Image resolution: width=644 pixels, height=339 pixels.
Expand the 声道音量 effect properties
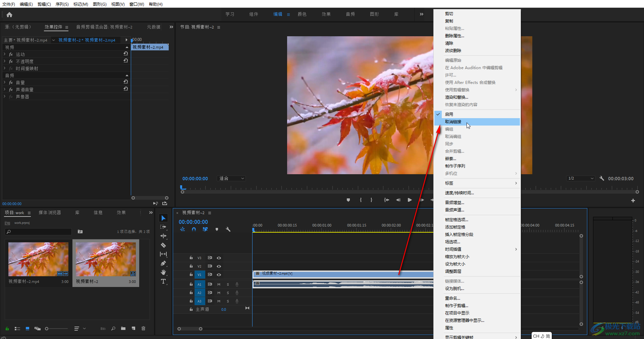click(x=5, y=89)
